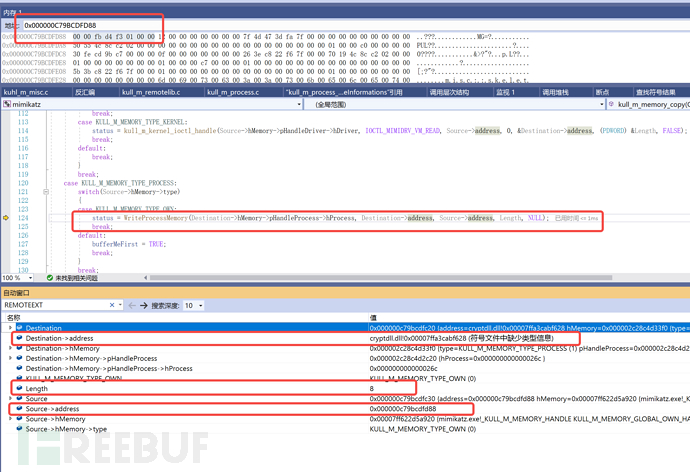Click the cryptdll.dll!0x00007ffa3cabf628 value cell
This screenshot has height=472, width=690.
[461, 338]
